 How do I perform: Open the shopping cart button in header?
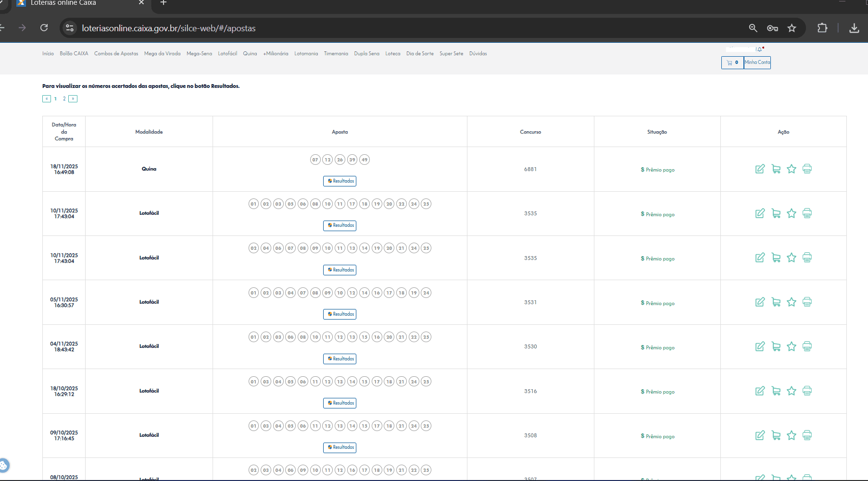[732, 62]
